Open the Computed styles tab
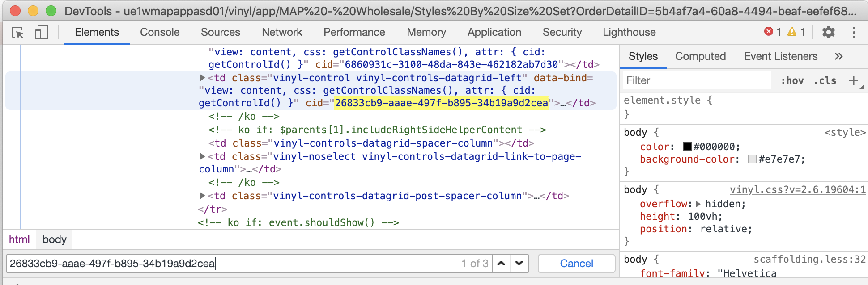This screenshot has width=868, height=285. (700, 56)
